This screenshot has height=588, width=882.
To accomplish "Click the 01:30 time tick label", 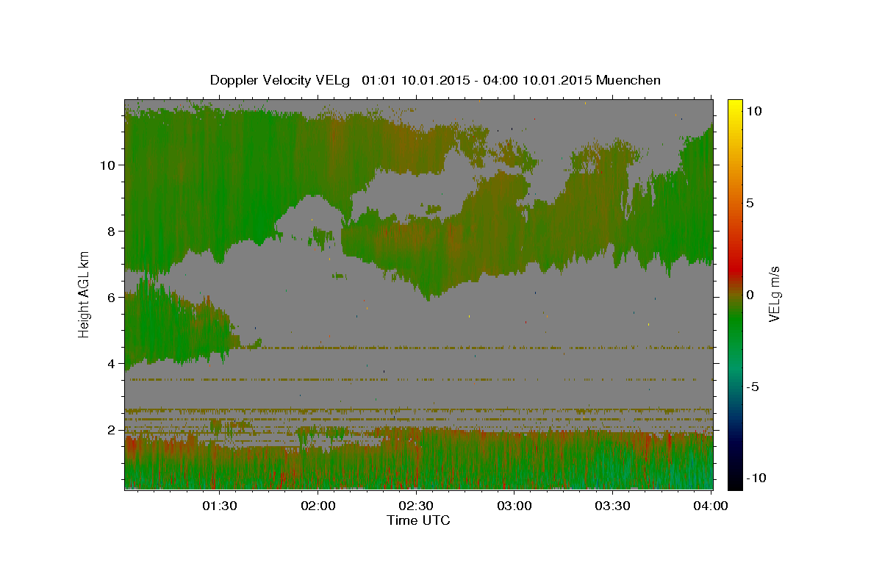I will click(220, 506).
